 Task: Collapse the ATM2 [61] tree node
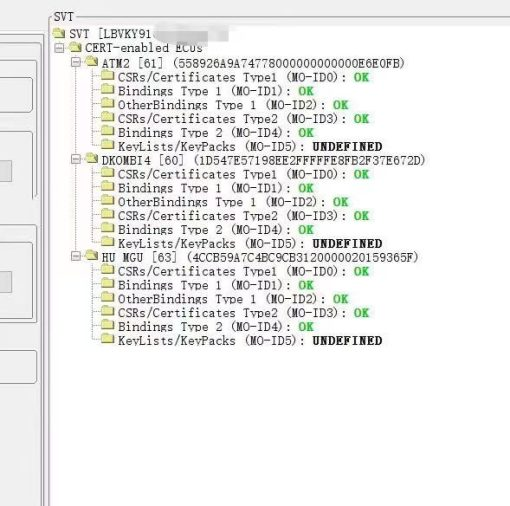76,62
